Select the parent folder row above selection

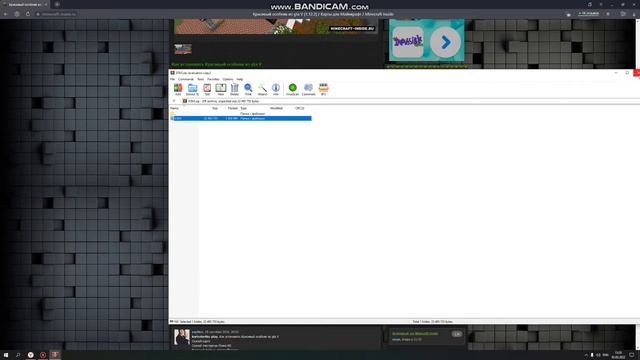coord(241,113)
